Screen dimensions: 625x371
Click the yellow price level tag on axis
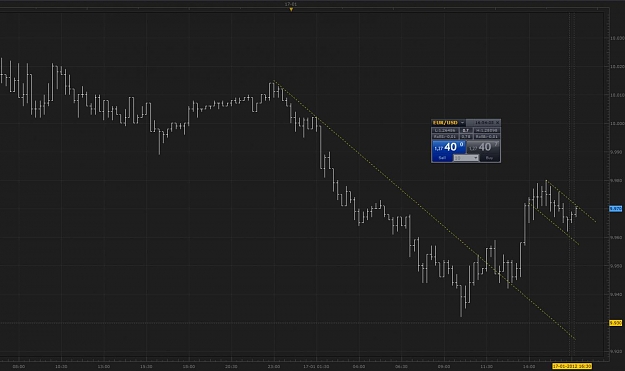click(x=616, y=323)
